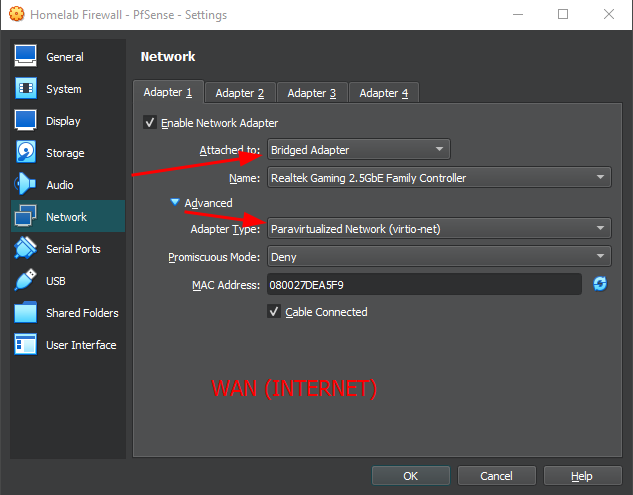The height and width of the screenshot is (495, 633).
Task: Switch to the Adapter 2 tab
Action: pyautogui.click(x=240, y=93)
